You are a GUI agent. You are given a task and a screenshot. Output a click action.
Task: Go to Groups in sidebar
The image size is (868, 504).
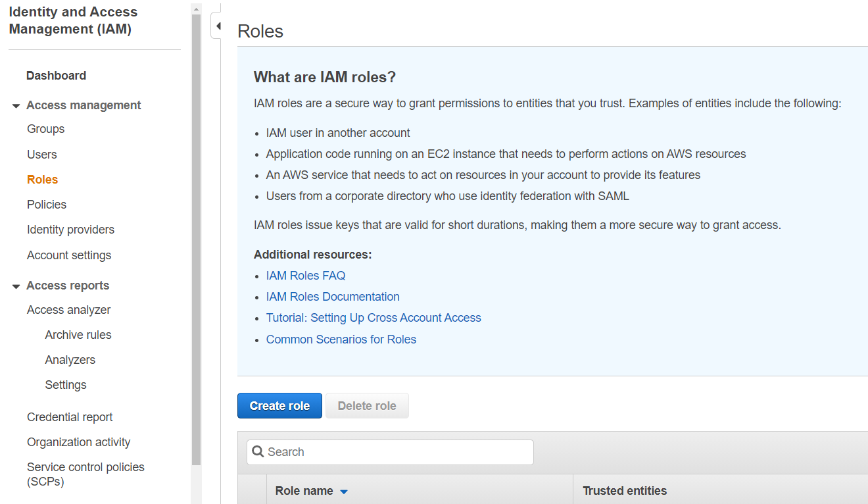click(x=45, y=129)
